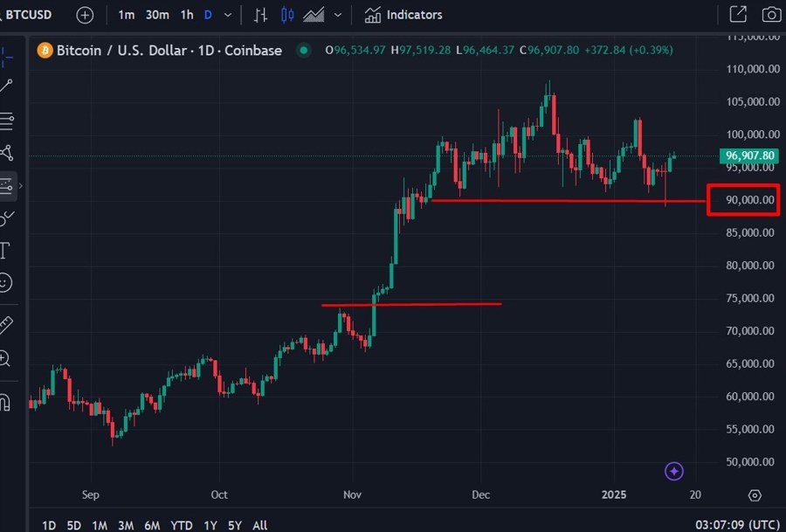Open the BTCUSD symbol search
786x532 pixels.
pyautogui.click(x=27, y=15)
